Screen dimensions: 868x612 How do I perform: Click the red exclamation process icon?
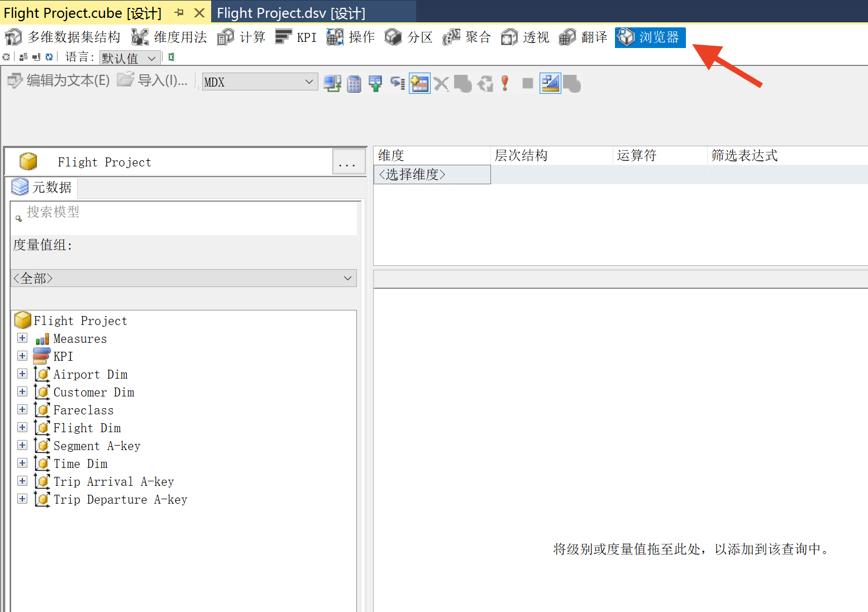pyautogui.click(x=504, y=83)
